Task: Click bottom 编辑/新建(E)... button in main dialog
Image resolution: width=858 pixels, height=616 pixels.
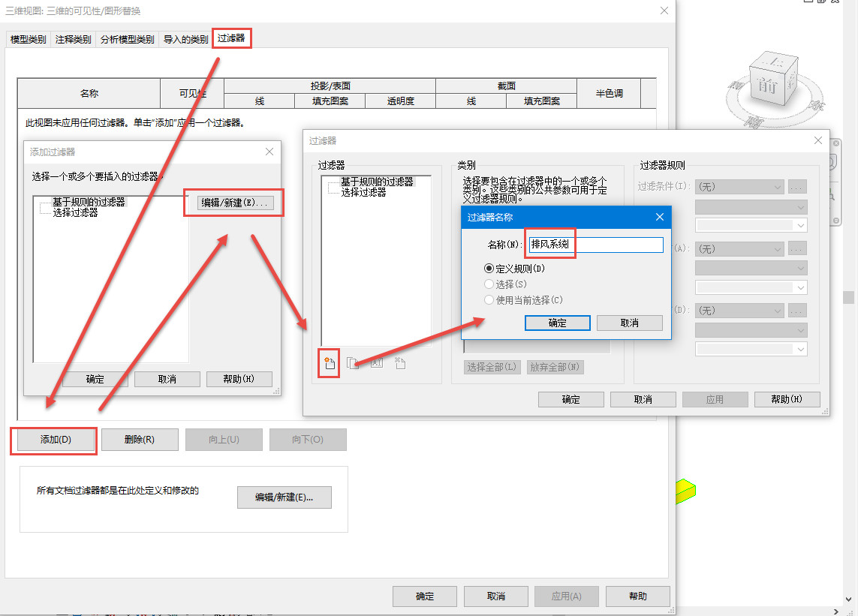Action: pos(284,497)
